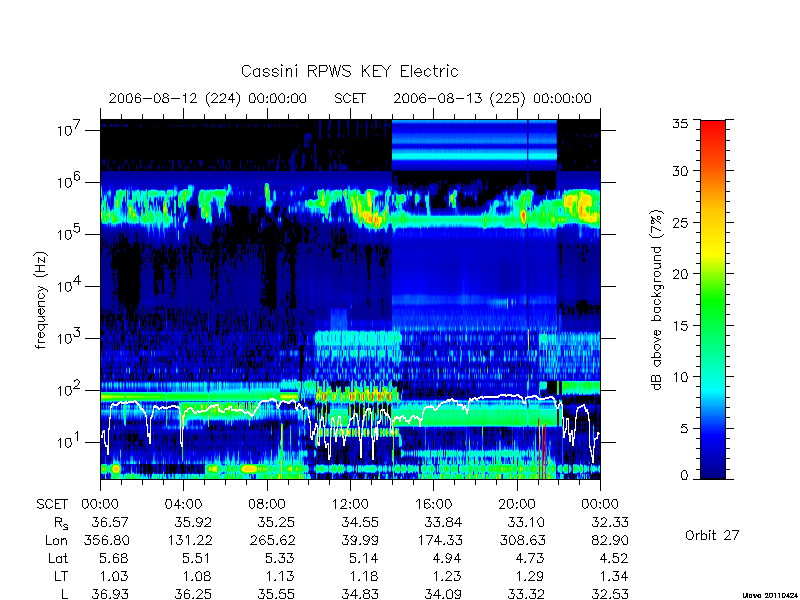Click the Lat value 5.68
The height and width of the screenshot is (600, 800).
[x=114, y=558]
